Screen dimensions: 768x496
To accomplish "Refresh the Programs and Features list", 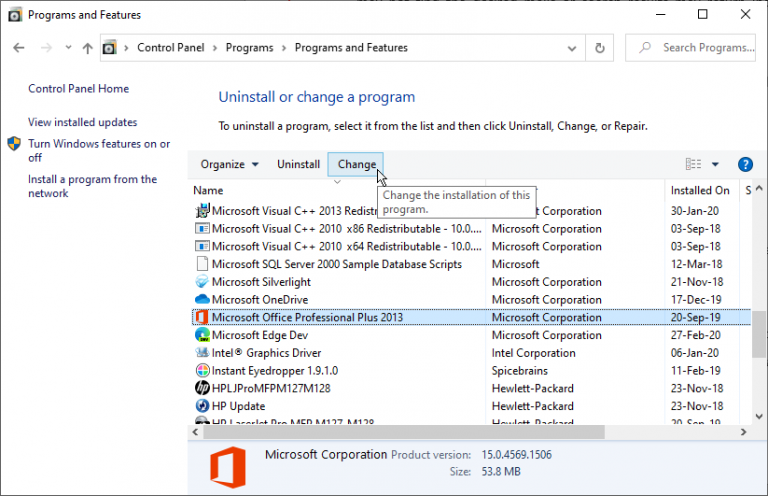I will pos(600,48).
